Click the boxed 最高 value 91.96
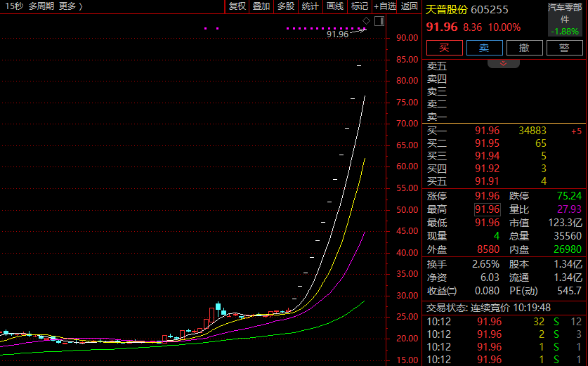588x366 pixels. [x=487, y=209]
